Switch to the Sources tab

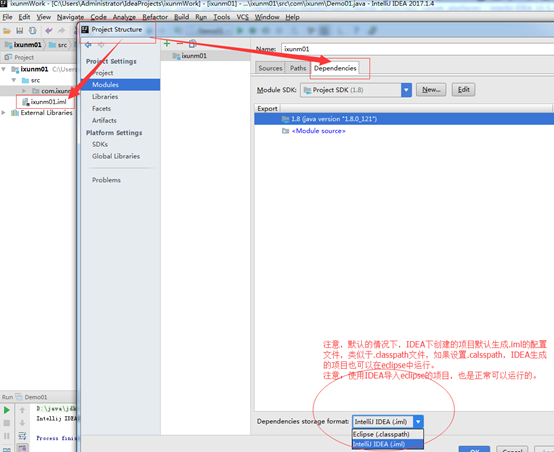pyautogui.click(x=270, y=68)
